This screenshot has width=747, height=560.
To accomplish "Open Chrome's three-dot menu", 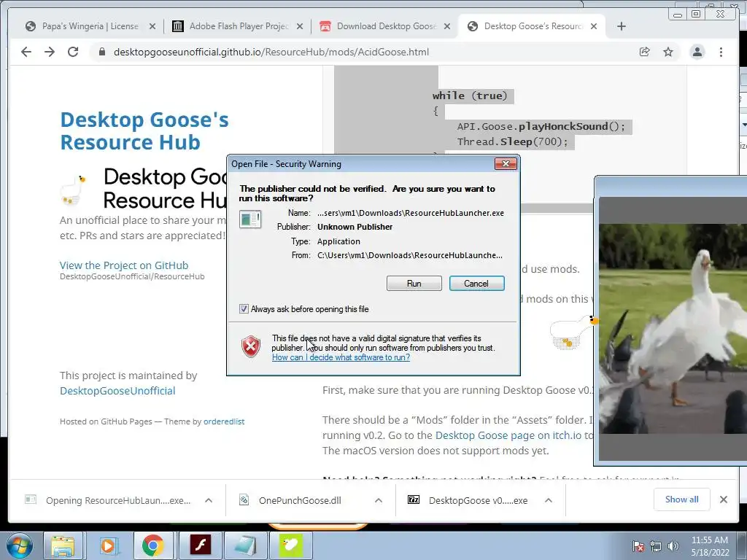I will pos(721,52).
